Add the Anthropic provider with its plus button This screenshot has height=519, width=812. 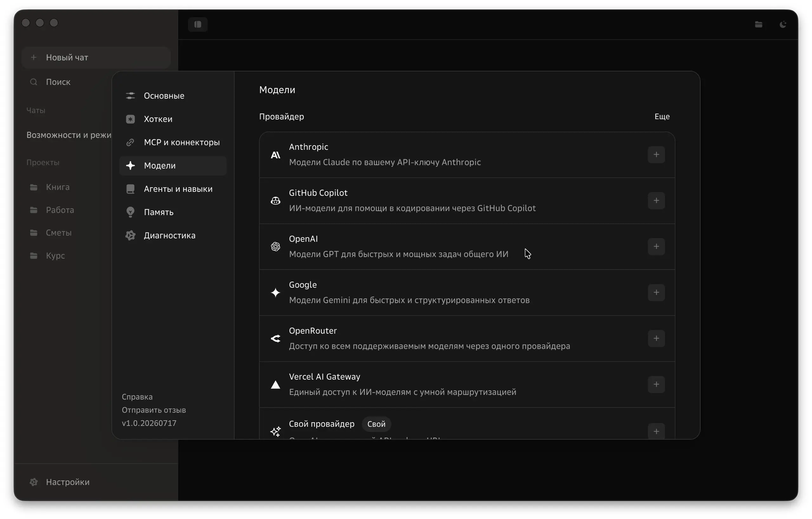[656, 155]
